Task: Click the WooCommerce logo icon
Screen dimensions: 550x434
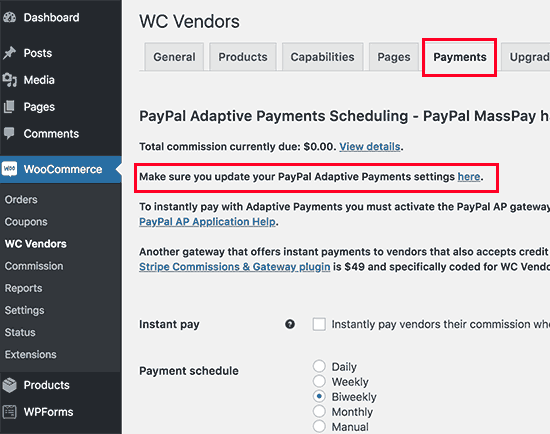Action: coord(9,169)
